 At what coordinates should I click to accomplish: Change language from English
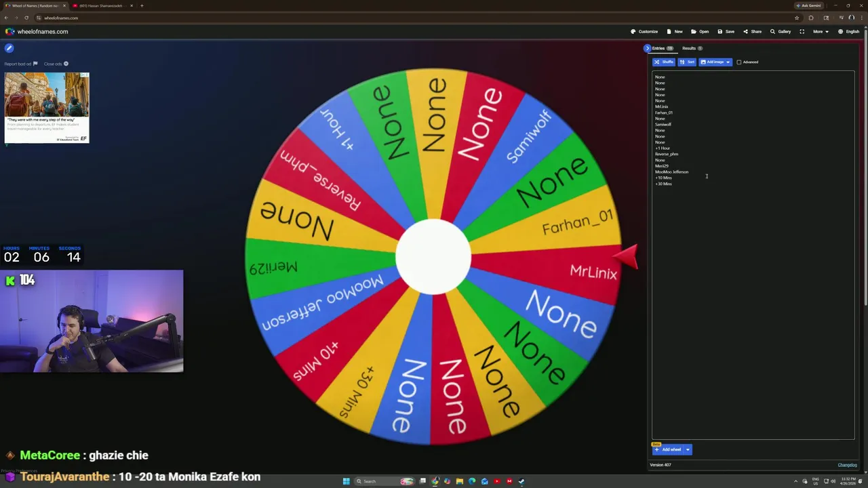tap(848, 31)
